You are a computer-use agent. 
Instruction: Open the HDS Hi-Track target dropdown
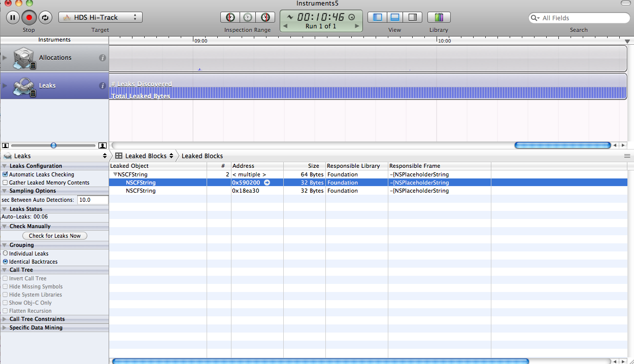pos(101,17)
